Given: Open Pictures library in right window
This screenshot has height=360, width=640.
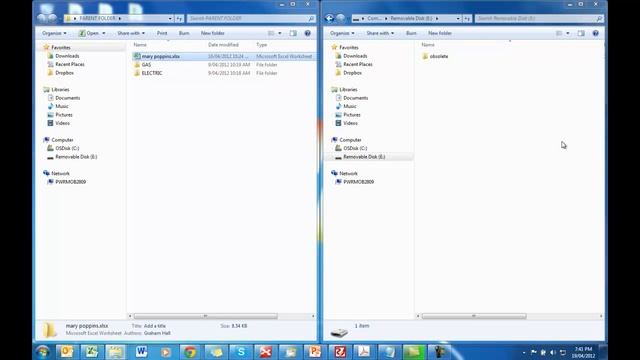Looking at the screenshot, I should 351,115.
